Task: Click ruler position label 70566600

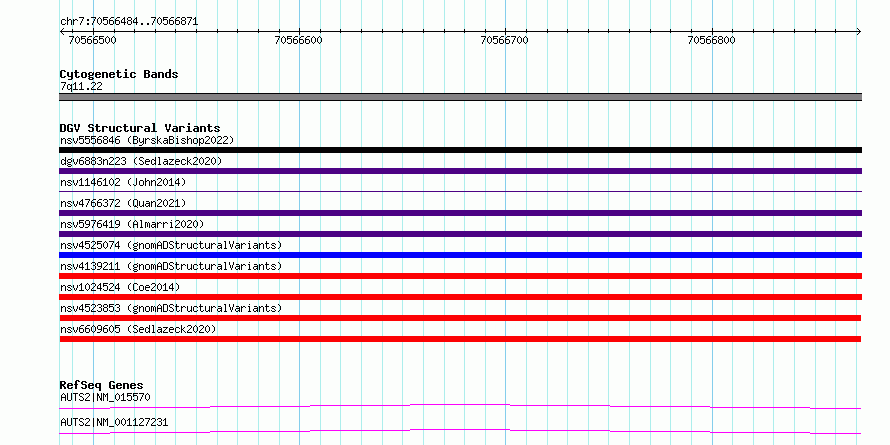Action: tap(298, 40)
